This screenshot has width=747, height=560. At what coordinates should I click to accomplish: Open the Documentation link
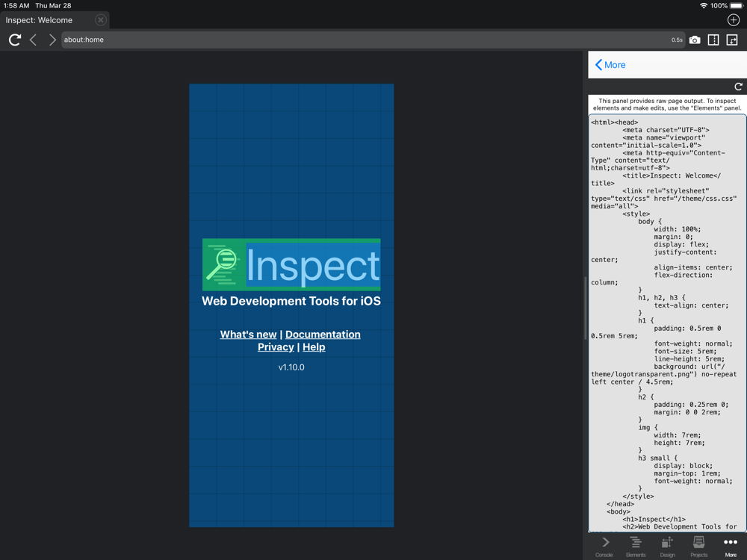(x=323, y=335)
